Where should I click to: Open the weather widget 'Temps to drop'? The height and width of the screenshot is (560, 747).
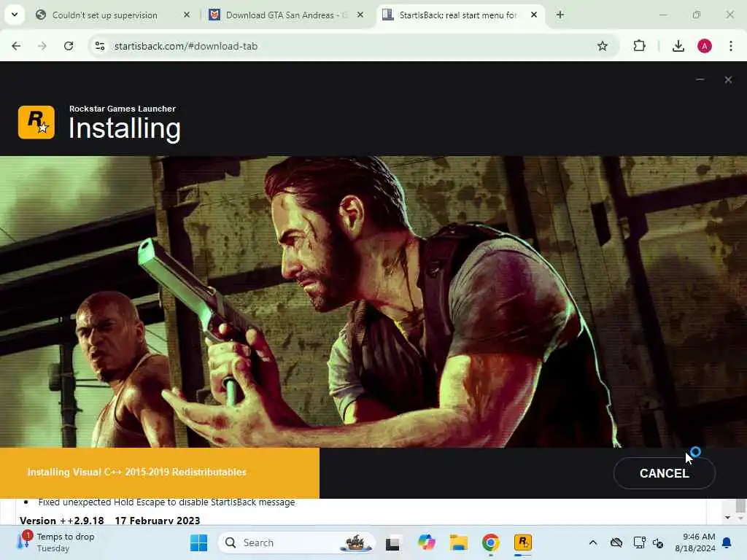tap(56, 542)
